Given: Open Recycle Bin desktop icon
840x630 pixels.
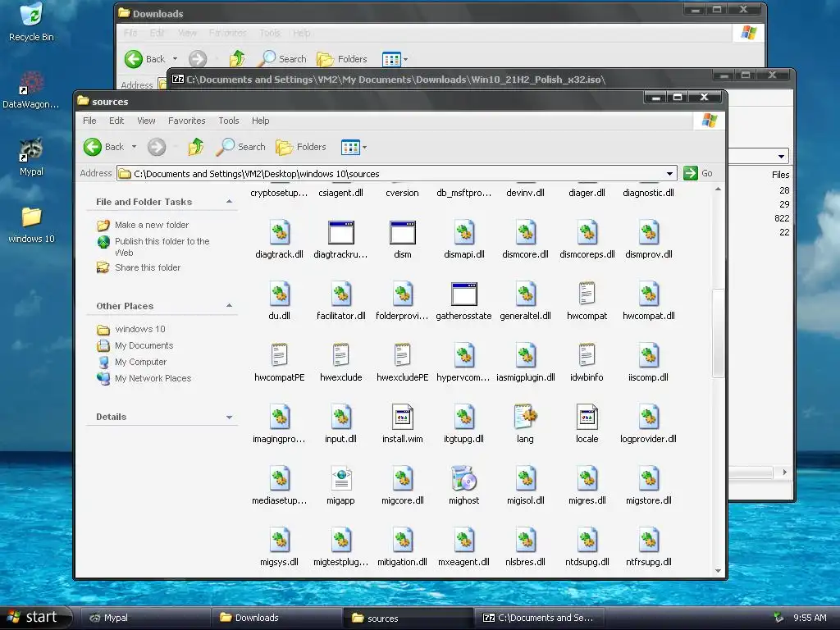Looking at the screenshot, I should [31, 22].
